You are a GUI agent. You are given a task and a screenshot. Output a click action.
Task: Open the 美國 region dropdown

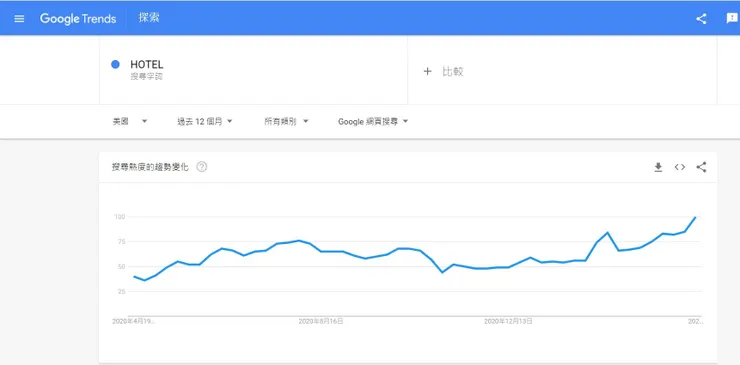(130, 121)
